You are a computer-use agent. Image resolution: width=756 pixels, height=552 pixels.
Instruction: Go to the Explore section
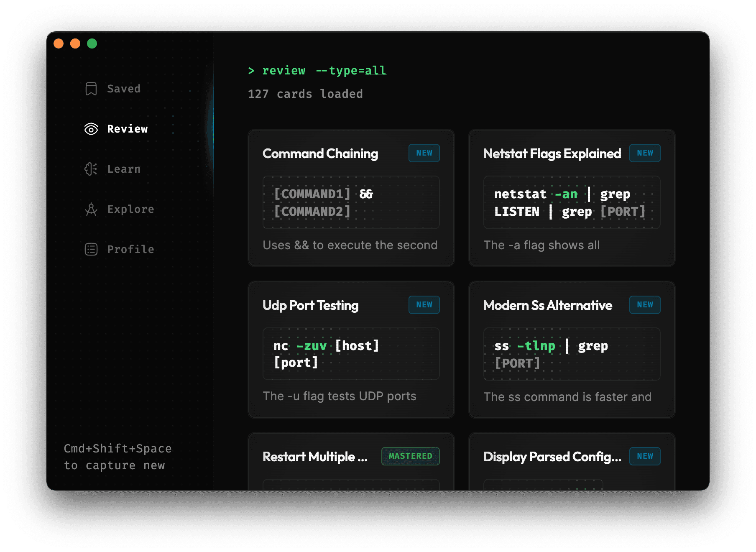[x=130, y=209]
